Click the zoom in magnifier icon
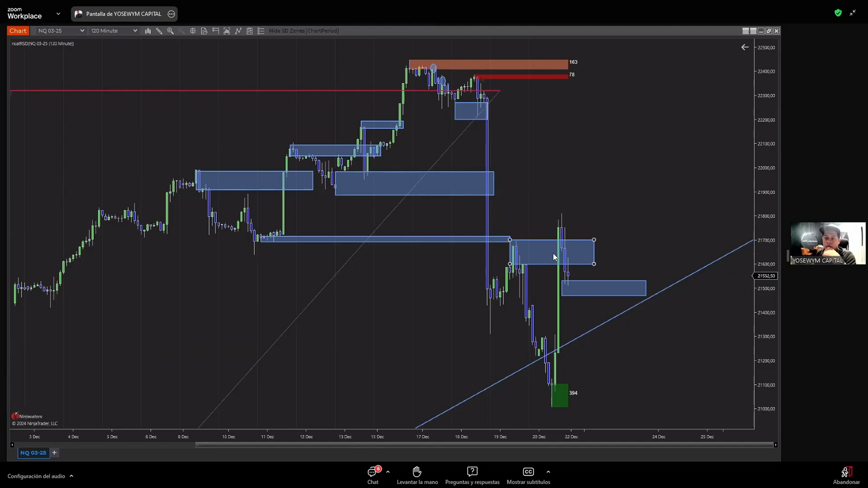This screenshot has width=868, height=488. 171,31
